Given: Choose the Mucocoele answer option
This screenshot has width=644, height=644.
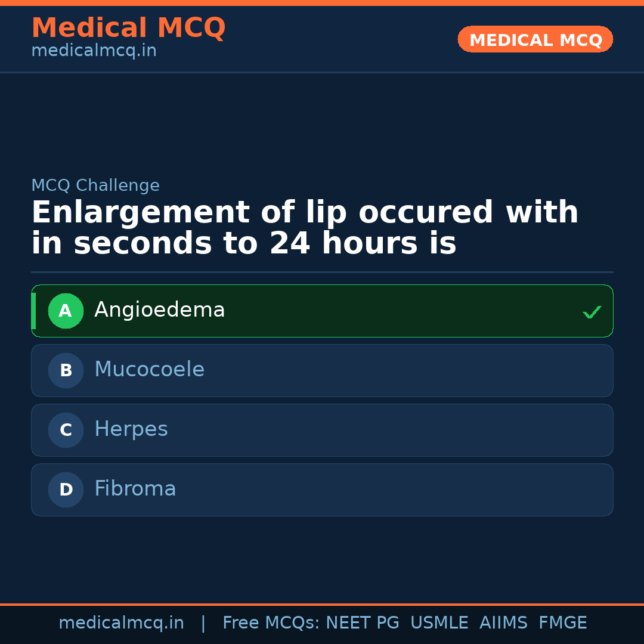Looking at the screenshot, I should tap(322, 370).
